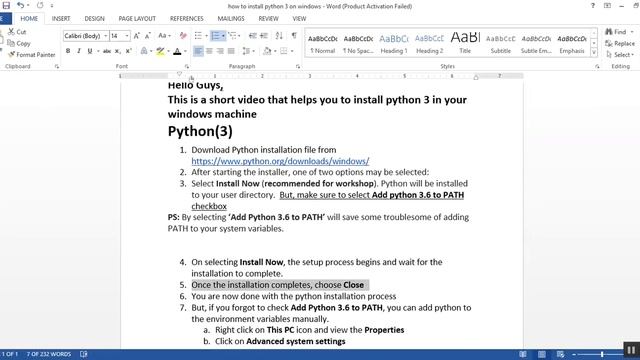Open the font size dropdown

(127, 36)
